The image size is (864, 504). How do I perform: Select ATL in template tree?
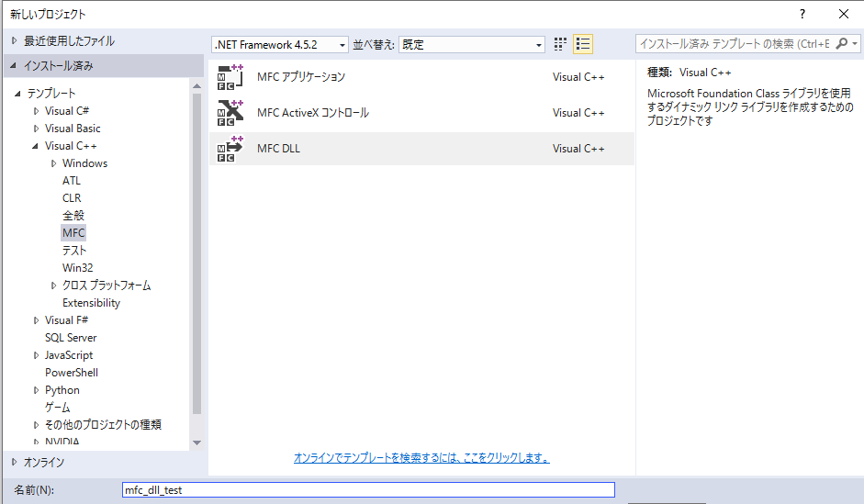[x=72, y=181]
